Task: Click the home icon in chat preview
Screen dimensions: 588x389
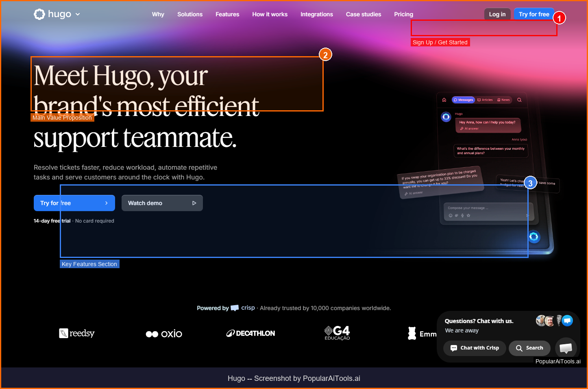Action: (x=444, y=100)
